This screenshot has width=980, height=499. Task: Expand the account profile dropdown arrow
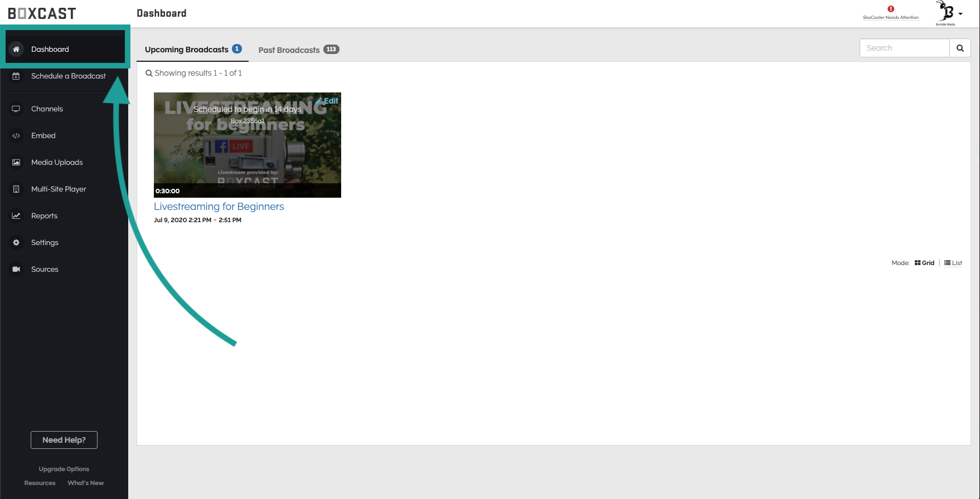pos(960,14)
